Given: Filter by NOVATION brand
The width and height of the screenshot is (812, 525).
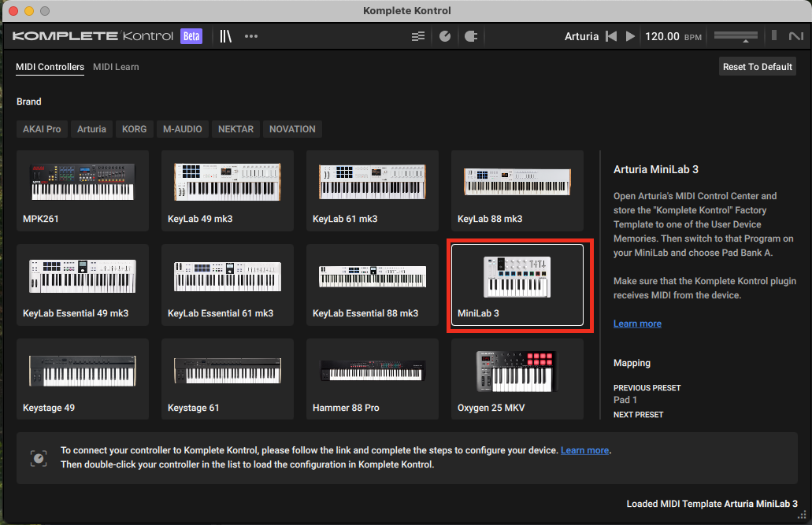Looking at the screenshot, I should (292, 129).
